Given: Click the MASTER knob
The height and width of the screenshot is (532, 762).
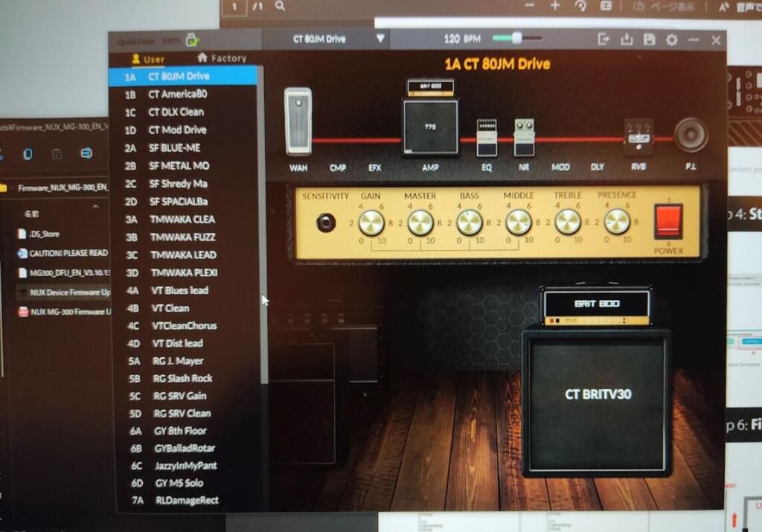Looking at the screenshot, I should (x=420, y=222).
